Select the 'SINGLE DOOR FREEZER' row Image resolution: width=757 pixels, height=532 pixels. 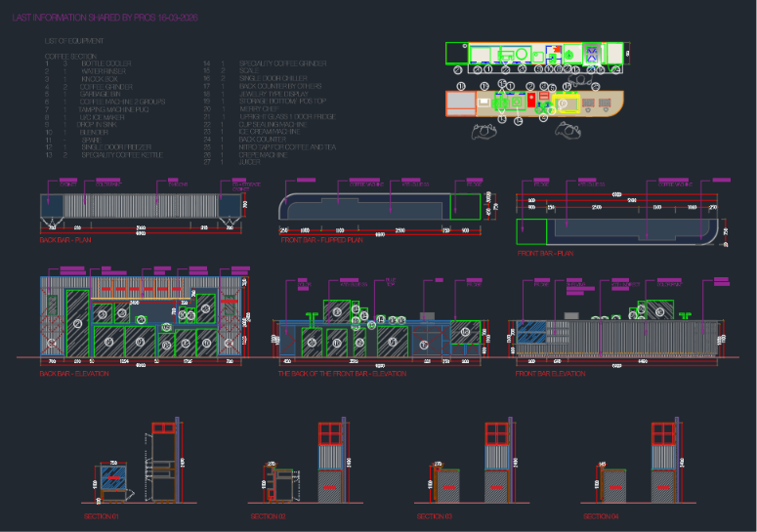point(98,147)
